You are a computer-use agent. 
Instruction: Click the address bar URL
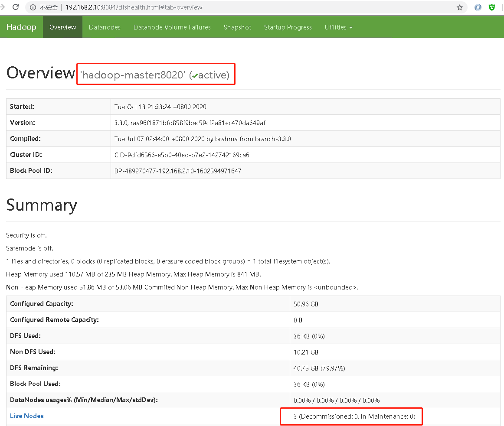(134, 7)
